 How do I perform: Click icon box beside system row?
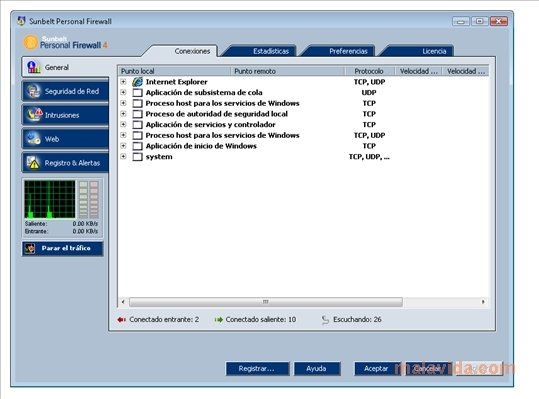click(138, 157)
